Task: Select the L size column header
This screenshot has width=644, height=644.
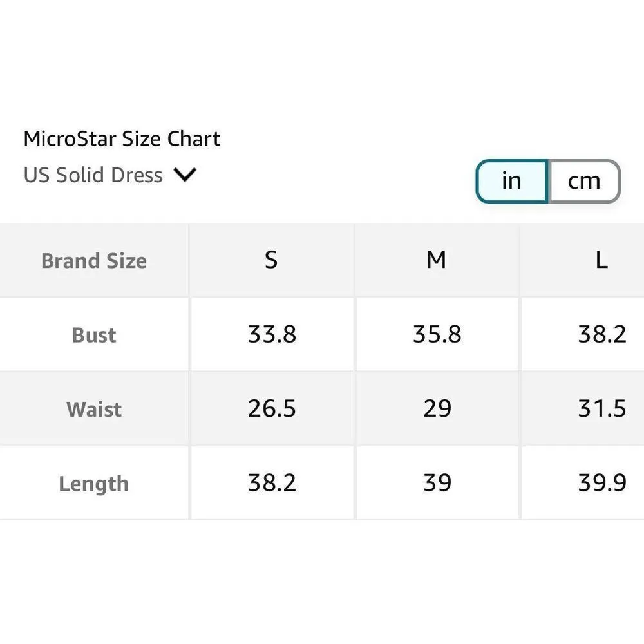Action: [x=601, y=260]
